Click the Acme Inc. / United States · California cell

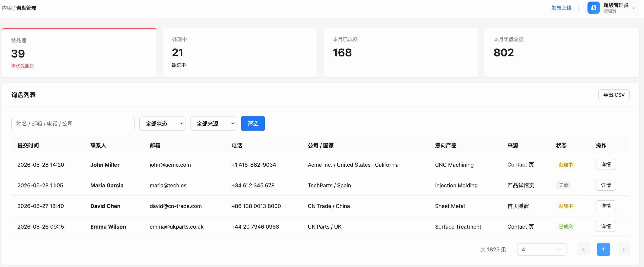click(x=353, y=165)
